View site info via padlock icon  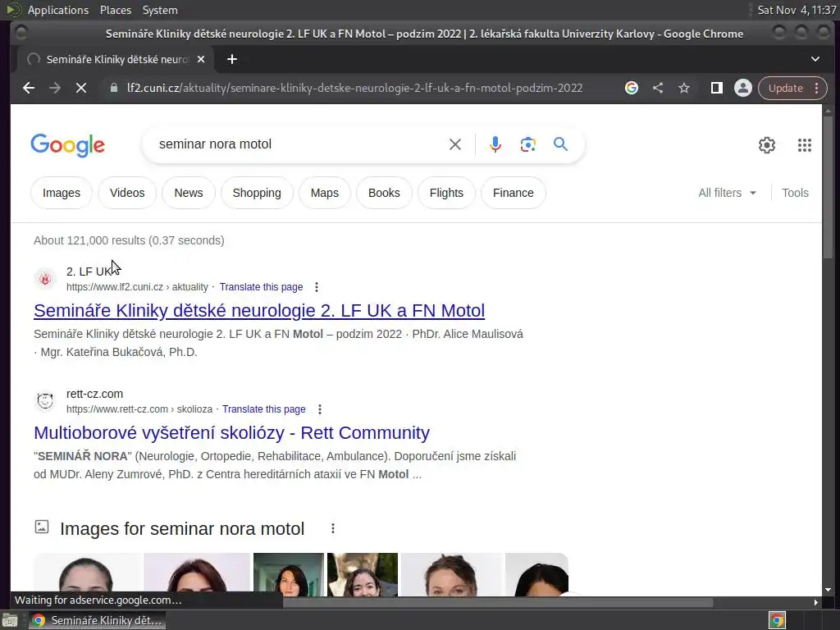coord(113,88)
